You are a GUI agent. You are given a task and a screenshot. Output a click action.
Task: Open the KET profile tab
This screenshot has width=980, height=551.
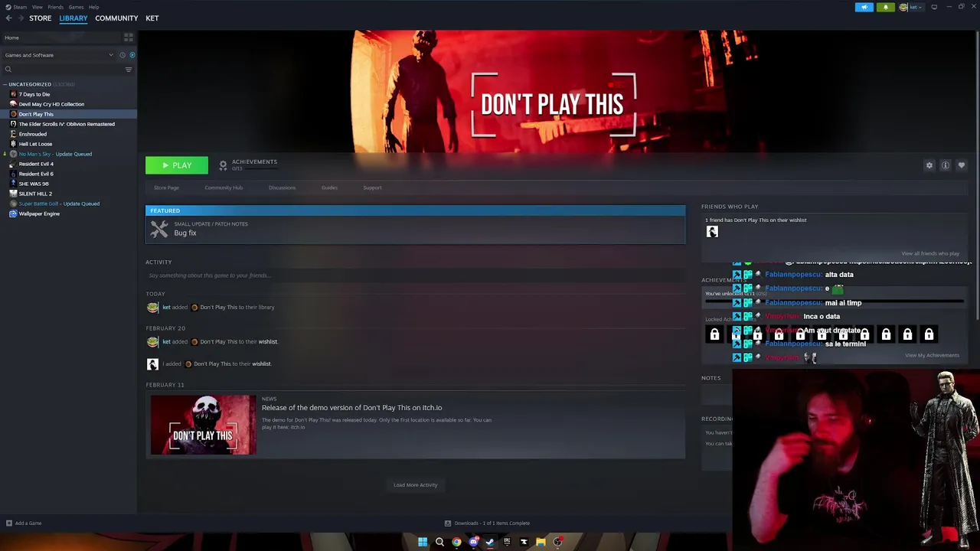(x=152, y=18)
